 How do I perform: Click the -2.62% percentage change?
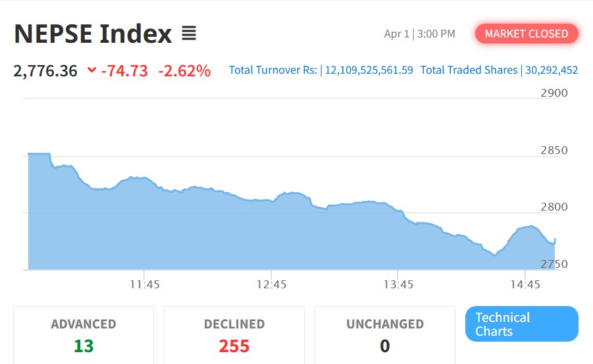(184, 70)
